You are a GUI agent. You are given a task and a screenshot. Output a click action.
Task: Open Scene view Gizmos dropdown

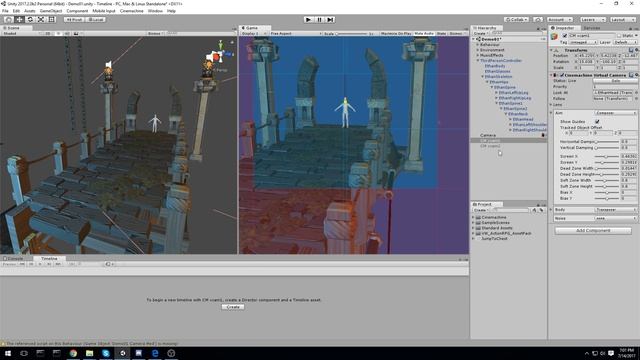tap(156, 33)
